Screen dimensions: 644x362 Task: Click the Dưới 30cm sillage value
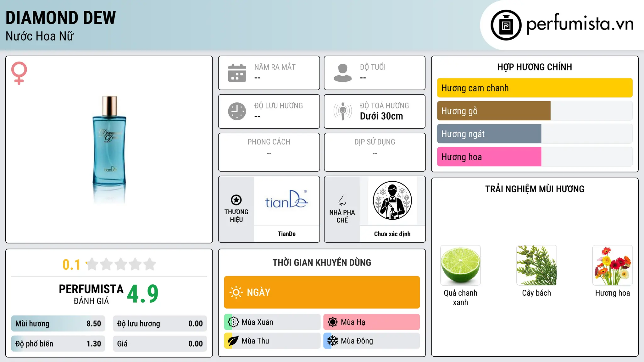pyautogui.click(x=381, y=116)
